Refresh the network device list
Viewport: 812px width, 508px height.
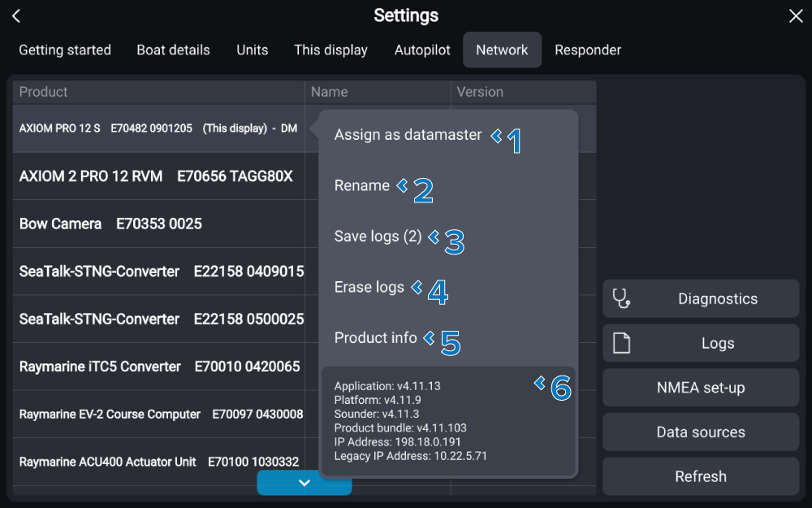701,476
